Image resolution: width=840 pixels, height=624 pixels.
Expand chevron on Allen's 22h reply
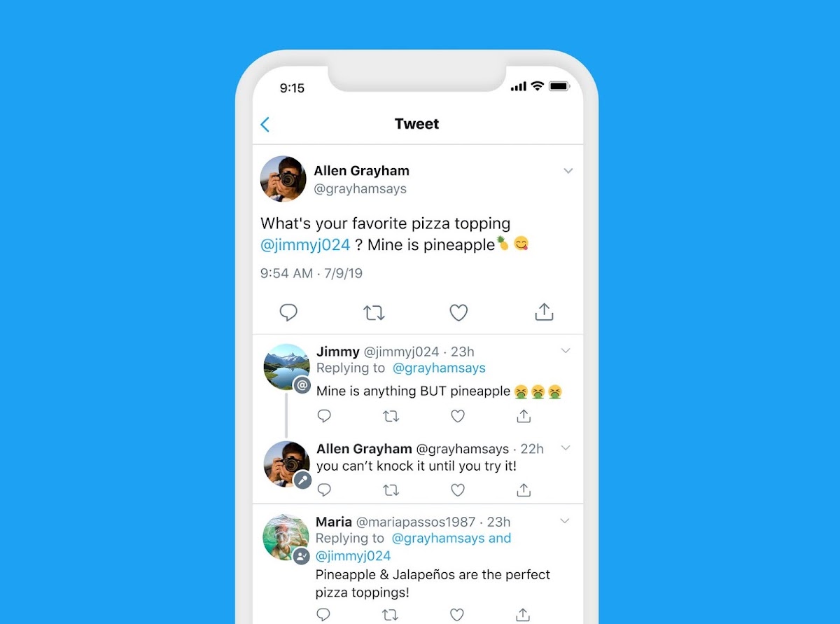[x=566, y=448]
